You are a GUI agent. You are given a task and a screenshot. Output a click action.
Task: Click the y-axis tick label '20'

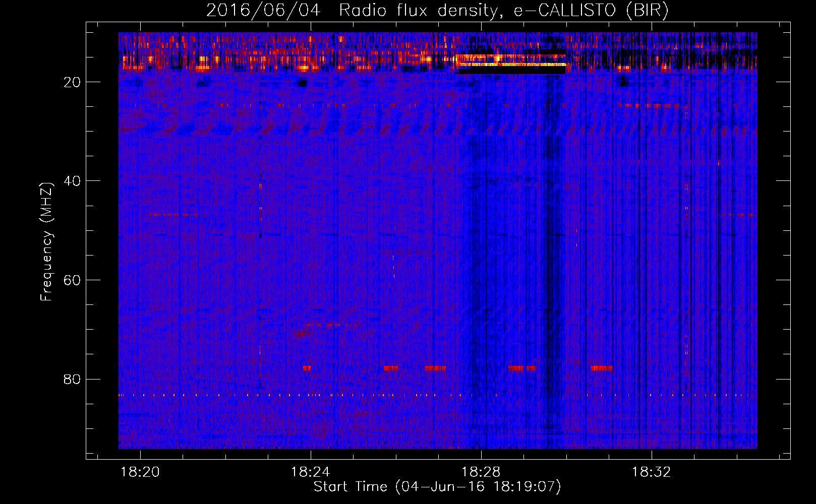pyautogui.click(x=72, y=82)
